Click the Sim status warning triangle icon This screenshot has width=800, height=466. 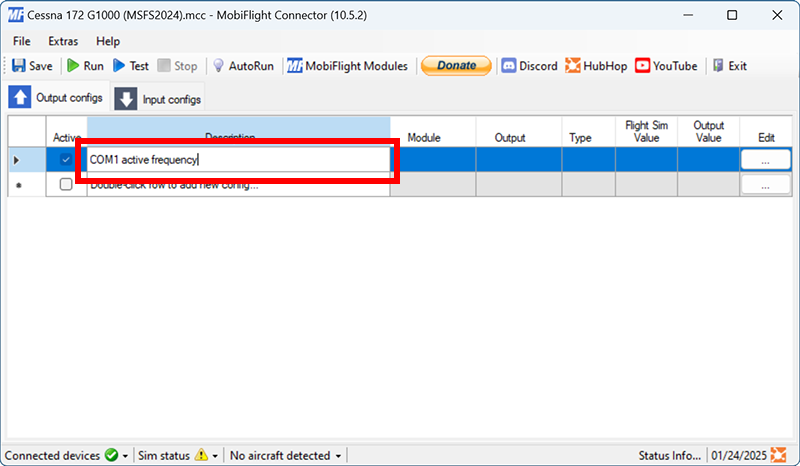tap(202, 454)
